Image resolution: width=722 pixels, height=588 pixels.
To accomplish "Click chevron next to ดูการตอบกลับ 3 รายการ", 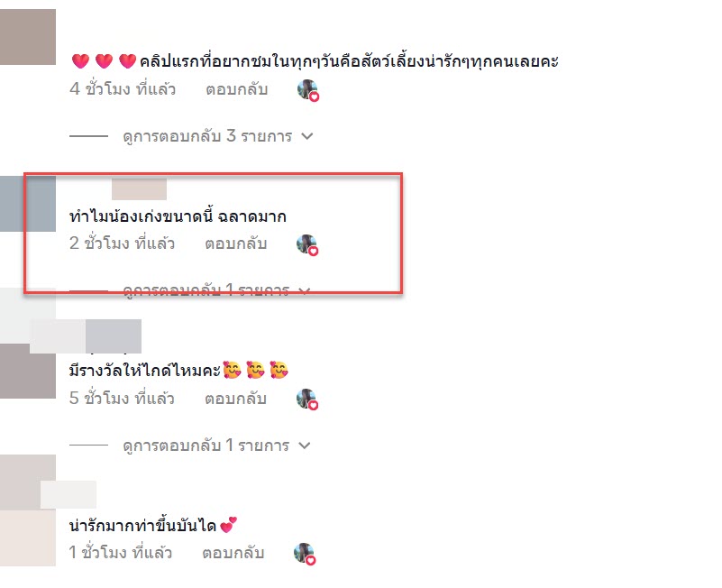I will tap(307, 136).
